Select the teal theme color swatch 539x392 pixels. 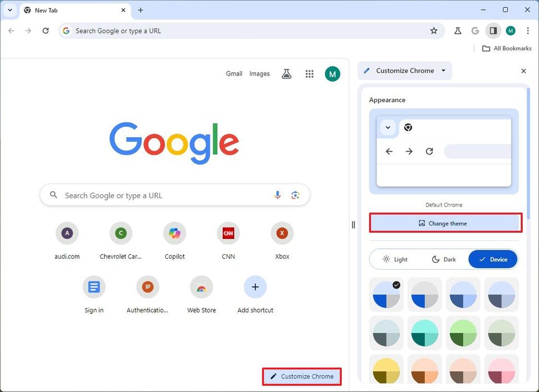pyautogui.click(x=425, y=333)
